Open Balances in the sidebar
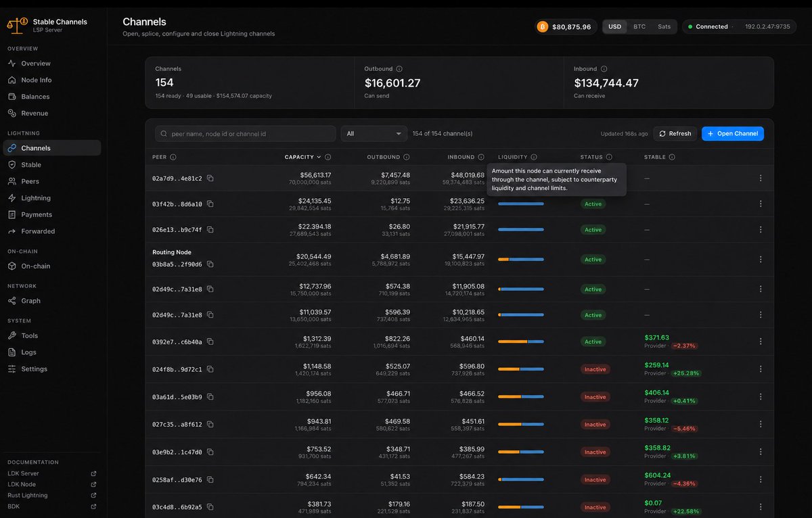The width and height of the screenshot is (812, 518). (52, 97)
